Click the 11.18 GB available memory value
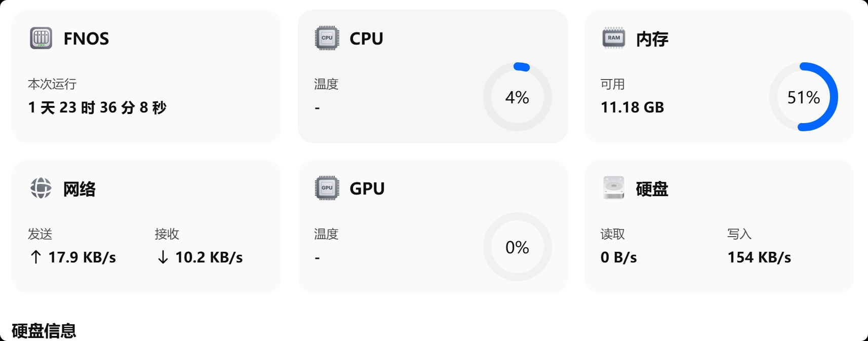868x341 pixels. tap(632, 107)
